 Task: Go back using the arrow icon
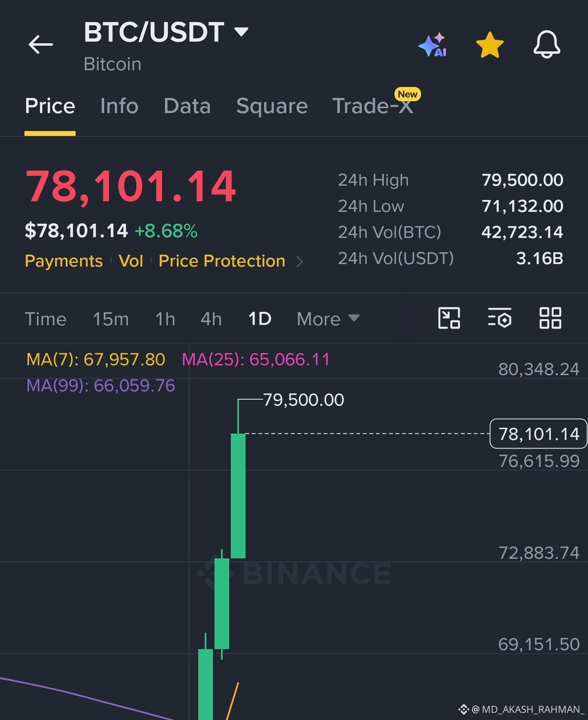[x=41, y=44]
